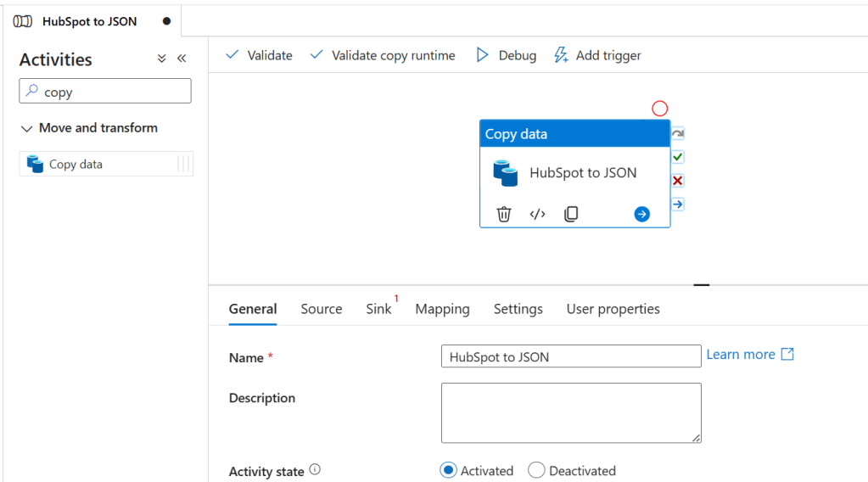Click the Debug button
868x482 pixels.
[507, 55]
